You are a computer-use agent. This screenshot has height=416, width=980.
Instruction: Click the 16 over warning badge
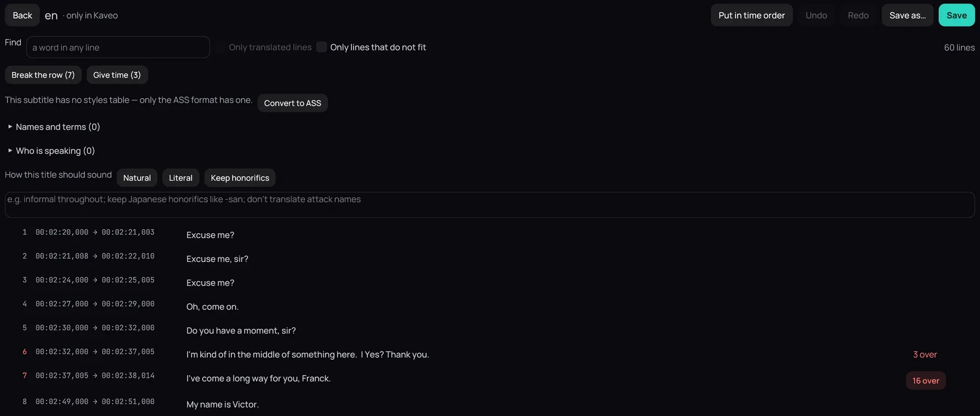pyautogui.click(x=926, y=381)
